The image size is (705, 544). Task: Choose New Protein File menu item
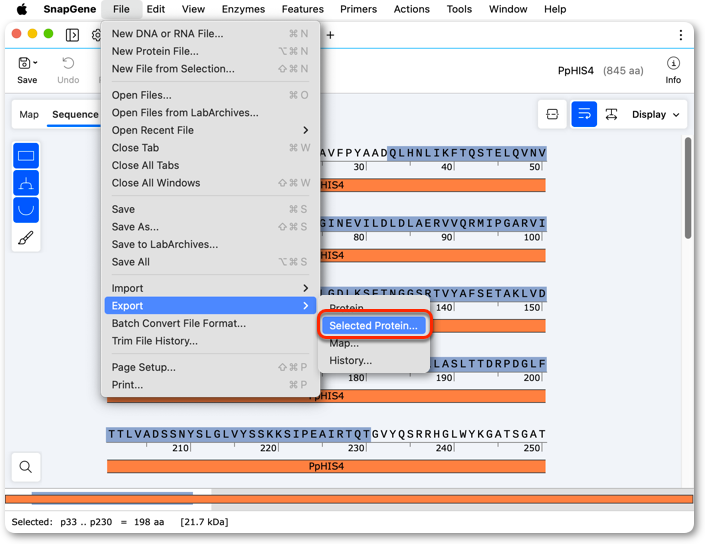click(210, 51)
